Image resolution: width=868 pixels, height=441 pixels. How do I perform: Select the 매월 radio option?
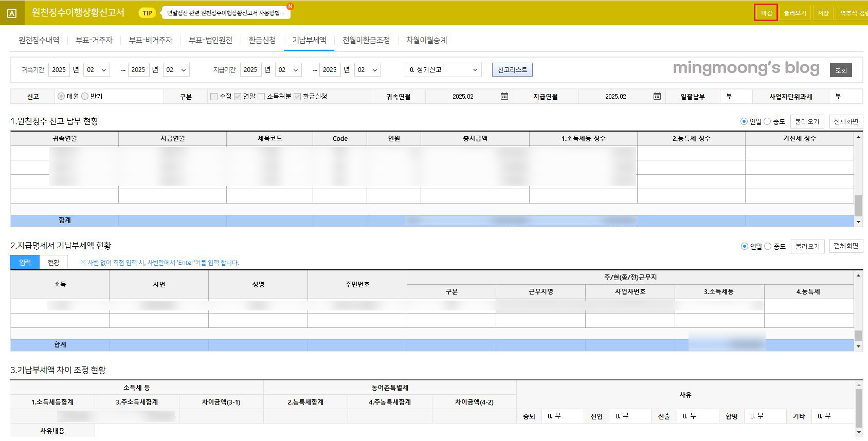click(61, 96)
